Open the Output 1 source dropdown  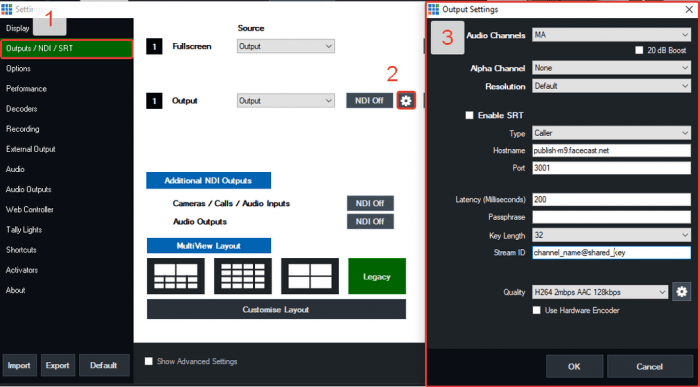pos(286,101)
